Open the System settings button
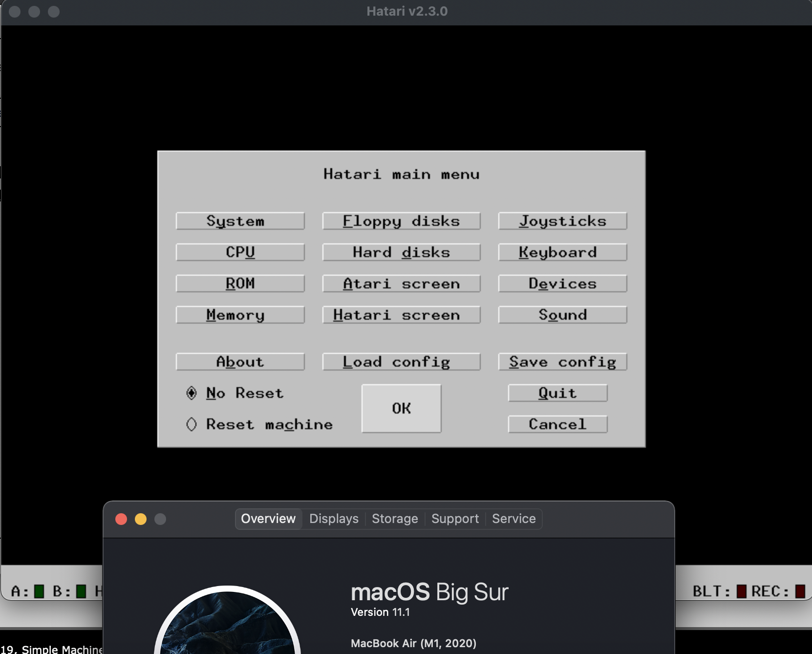The image size is (812, 654). tap(240, 221)
